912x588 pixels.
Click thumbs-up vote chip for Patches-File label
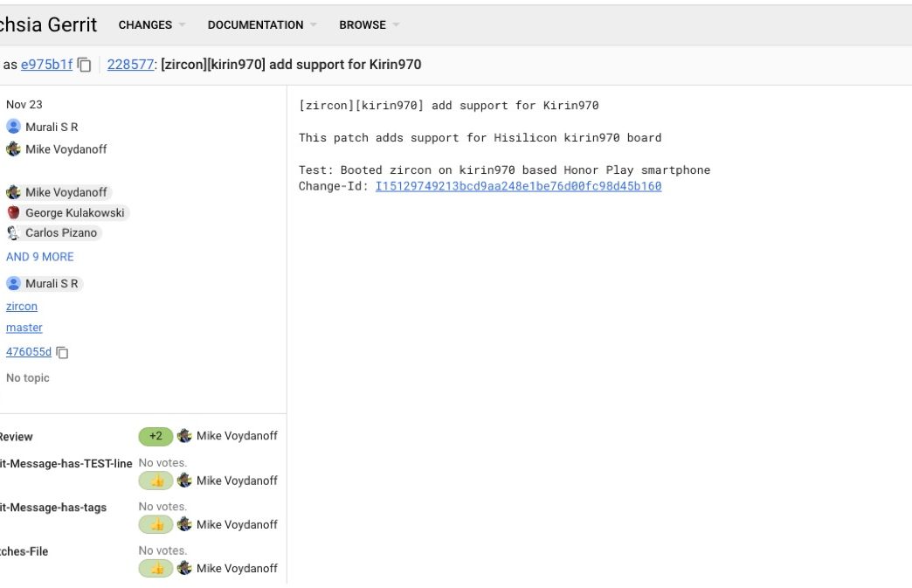tap(155, 568)
